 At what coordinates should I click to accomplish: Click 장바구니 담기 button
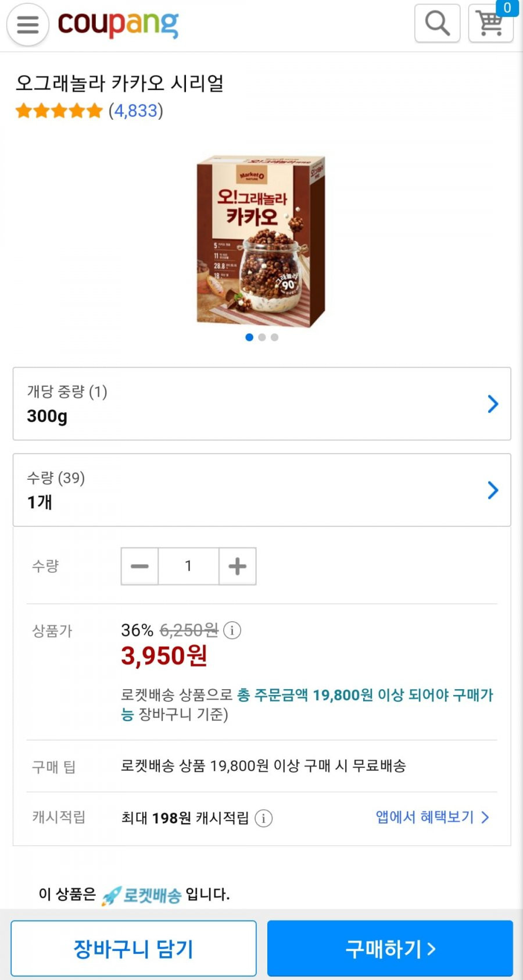tap(134, 948)
